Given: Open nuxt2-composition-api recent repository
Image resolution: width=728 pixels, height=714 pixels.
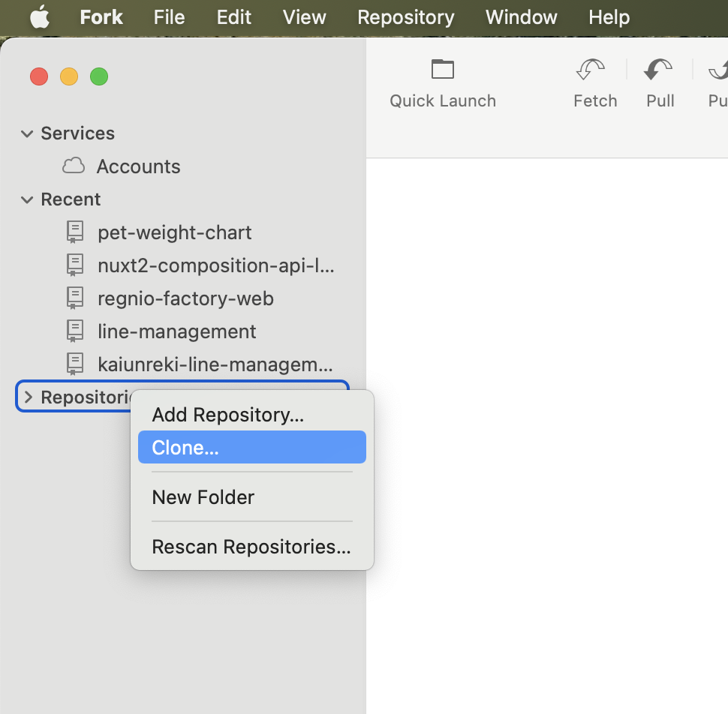Looking at the screenshot, I should [x=215, y=265].
